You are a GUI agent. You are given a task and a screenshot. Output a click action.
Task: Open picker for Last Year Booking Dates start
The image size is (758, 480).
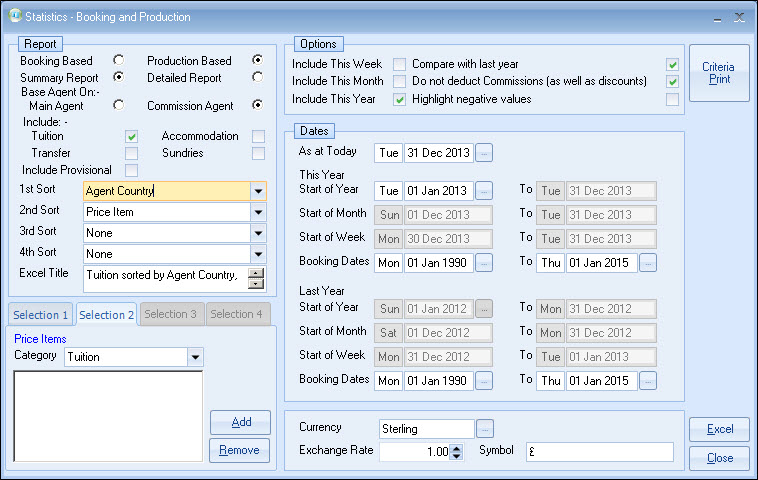(x=484, y=381)
